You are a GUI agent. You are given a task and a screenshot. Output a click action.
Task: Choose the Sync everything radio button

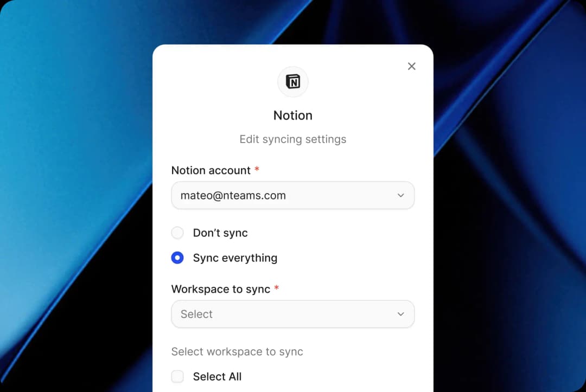point(177,258)
